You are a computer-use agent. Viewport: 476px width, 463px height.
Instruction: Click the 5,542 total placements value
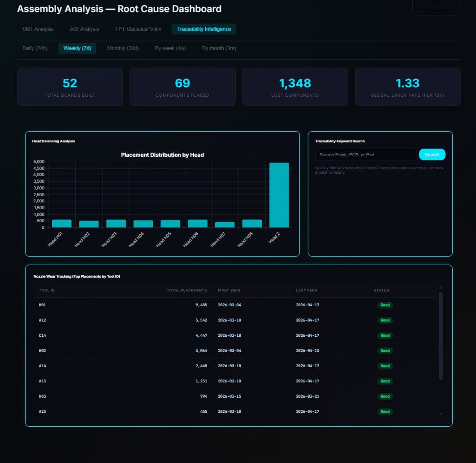click(x=201, y=320)
